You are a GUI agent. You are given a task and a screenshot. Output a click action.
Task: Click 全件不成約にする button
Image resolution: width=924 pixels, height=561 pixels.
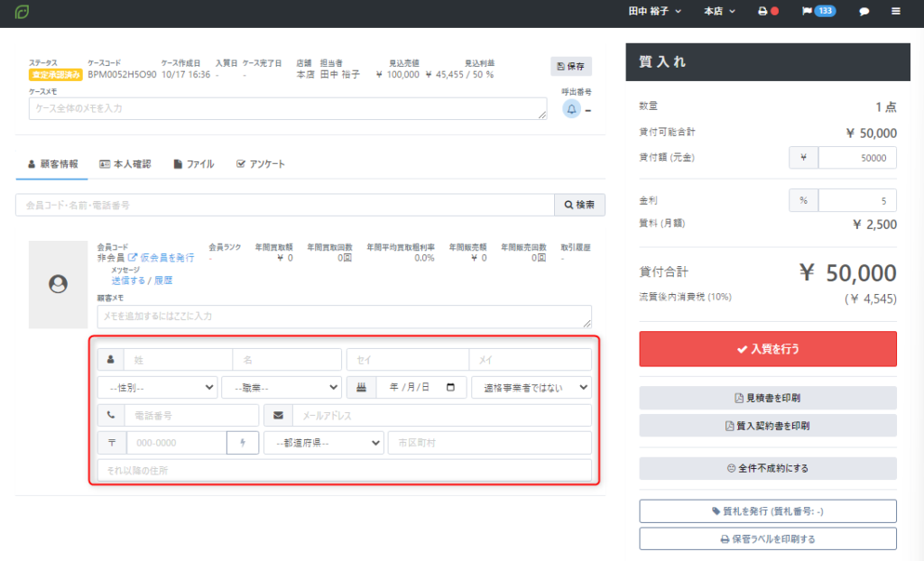click(x=768, y=468)
